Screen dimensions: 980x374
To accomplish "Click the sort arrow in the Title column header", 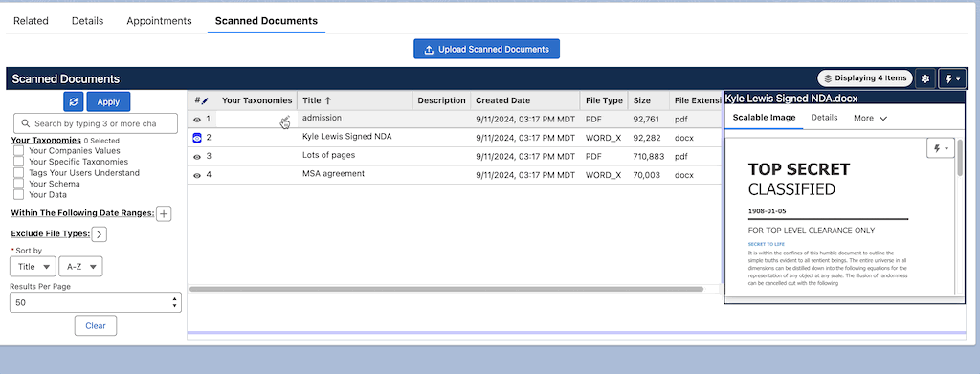I will point(327,99).
